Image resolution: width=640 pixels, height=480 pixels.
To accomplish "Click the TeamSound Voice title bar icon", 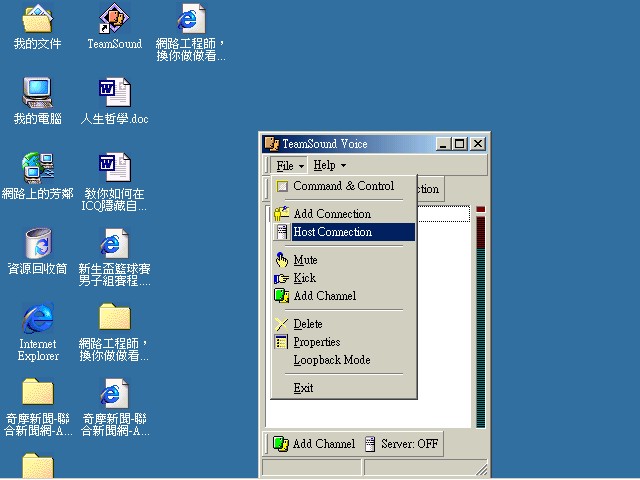I will coord(272,144).
